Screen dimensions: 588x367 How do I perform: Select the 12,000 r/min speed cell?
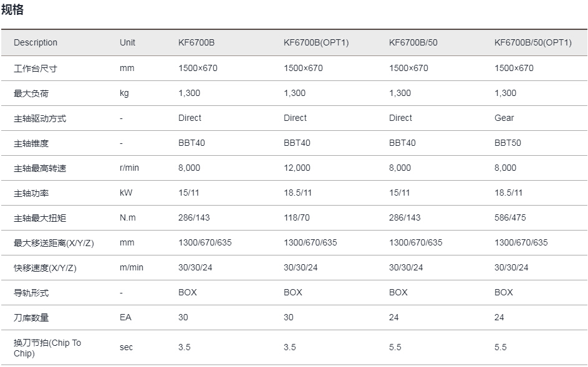click(297, 168)
